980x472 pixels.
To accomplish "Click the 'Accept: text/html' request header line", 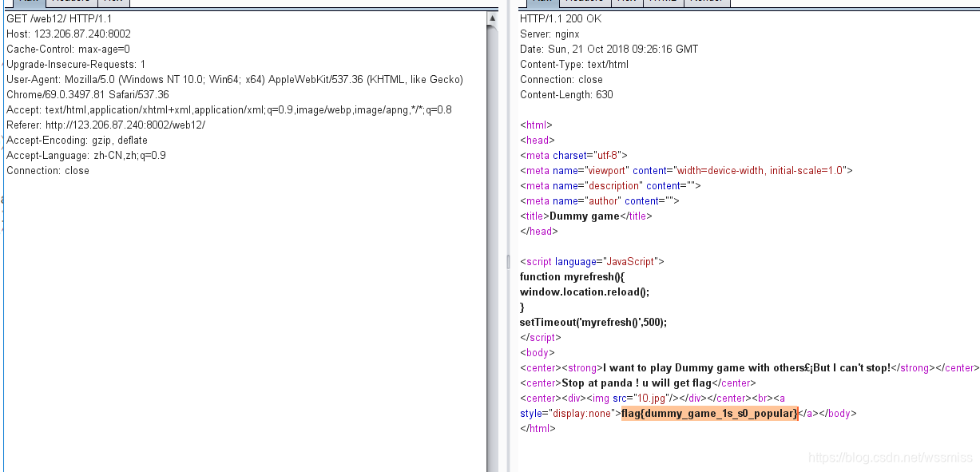I will 229,109.
